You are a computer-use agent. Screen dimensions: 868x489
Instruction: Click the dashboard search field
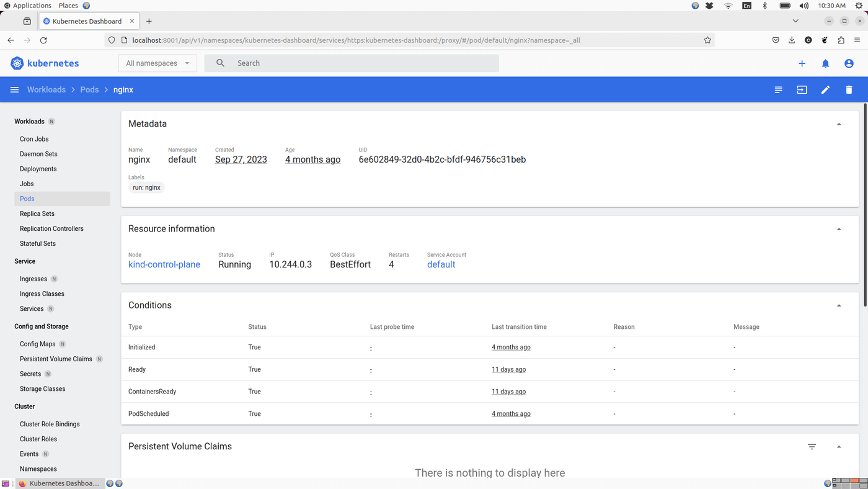coord(352,63)
